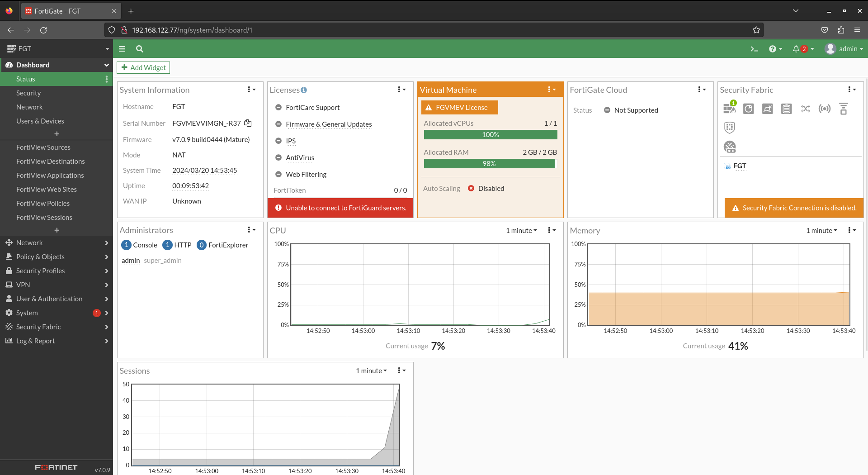The height and width of the screenshot is (475, 868).
Task: Open Licenses widget options menu
Action: (401, 90)
